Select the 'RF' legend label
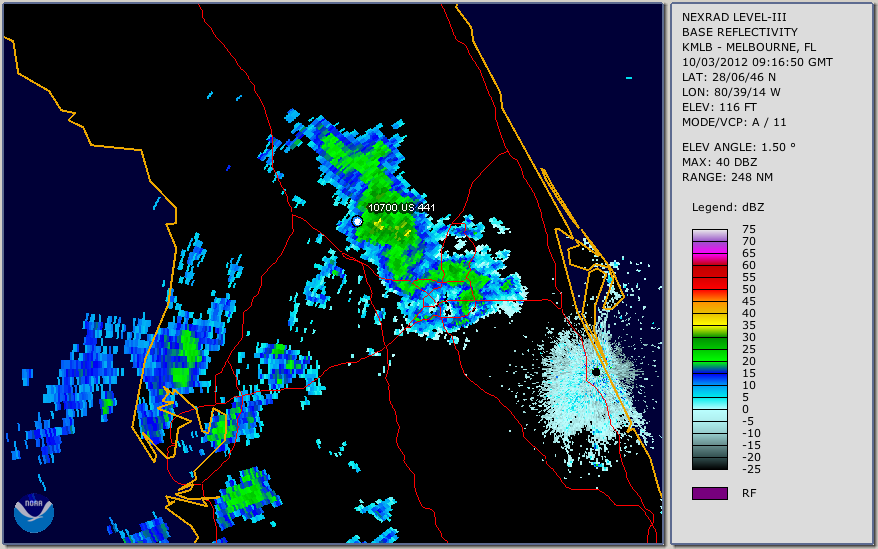Image resolution: width=878 pixels, height=549 pixels. [x=749, y=493]
